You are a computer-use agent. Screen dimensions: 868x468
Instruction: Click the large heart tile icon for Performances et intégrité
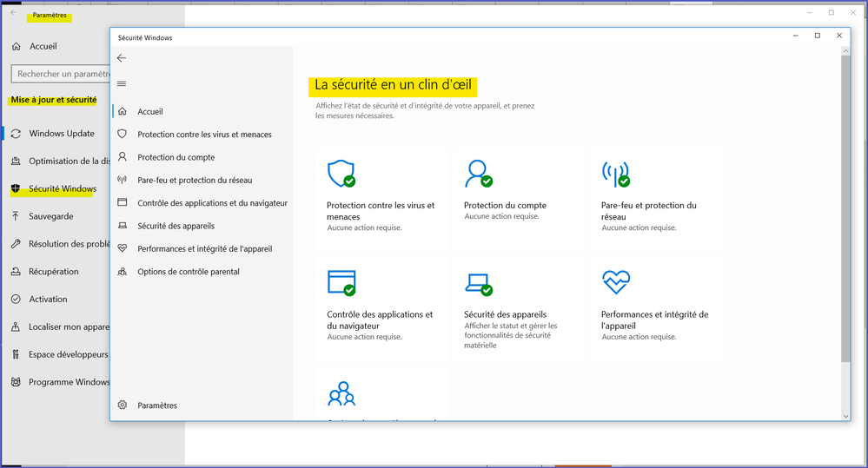tap(615, 282)
